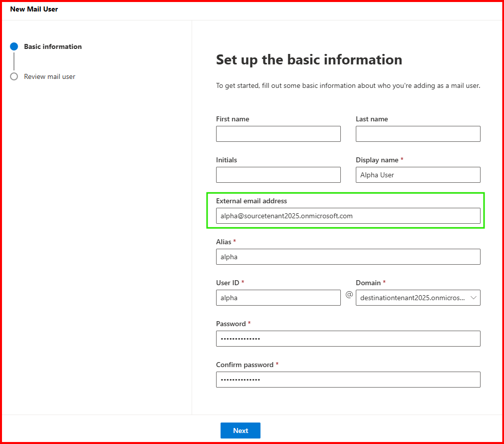This screenshot has width=504, height=444.
Task: Click the blue Basic information step circle
Action: (14, 46)
